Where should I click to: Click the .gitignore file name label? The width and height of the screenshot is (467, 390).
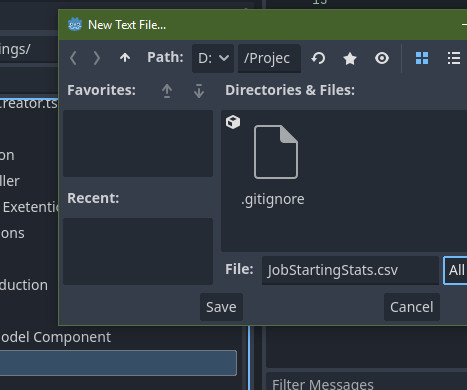(273, 199)
